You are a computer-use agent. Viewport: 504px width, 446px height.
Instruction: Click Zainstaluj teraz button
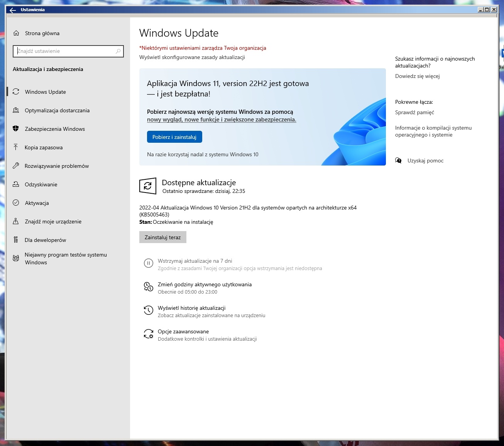tap(162, 237)
